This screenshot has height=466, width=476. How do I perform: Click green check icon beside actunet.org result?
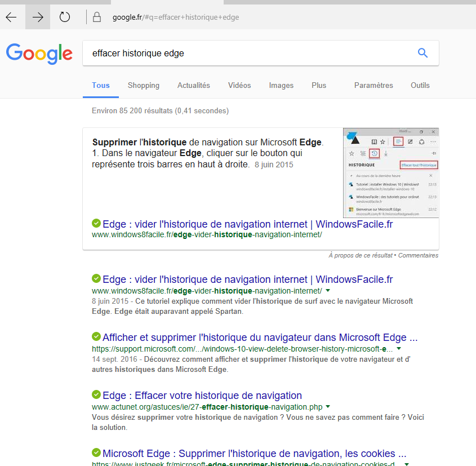[x=96, y=394]
